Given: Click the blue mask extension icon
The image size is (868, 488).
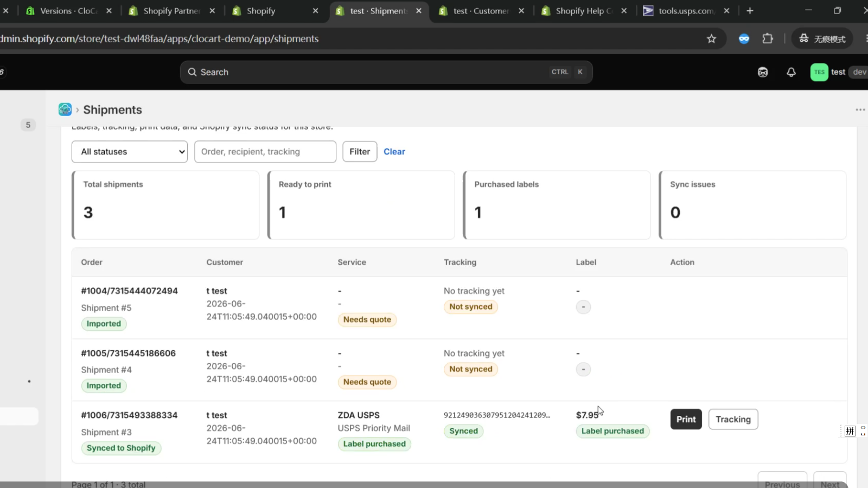Looking at the screenshot, I should (x=744, y=38).
